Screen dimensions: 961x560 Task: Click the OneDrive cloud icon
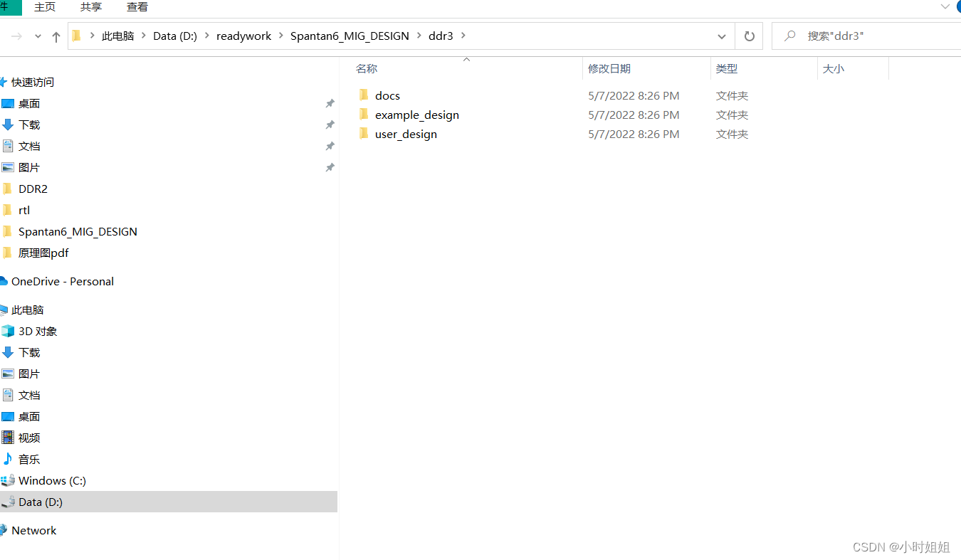coord(4,281)
